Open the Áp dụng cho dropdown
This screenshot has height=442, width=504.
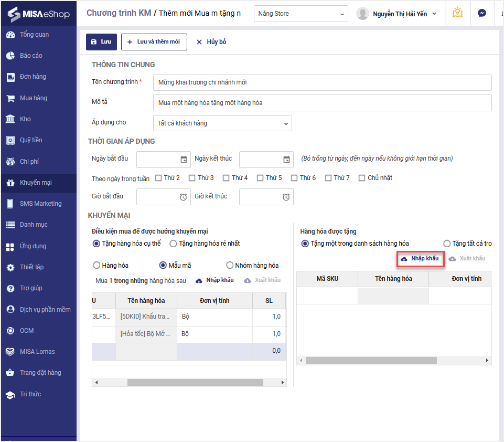pyautogui.click(x=223, y=123)
